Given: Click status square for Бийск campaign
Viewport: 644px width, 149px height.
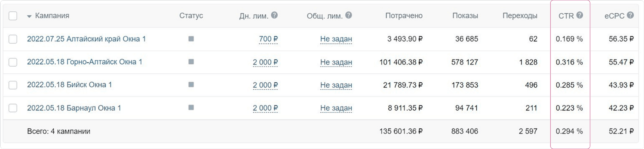Looking at the screenshot, I should (x=191, y=85).
